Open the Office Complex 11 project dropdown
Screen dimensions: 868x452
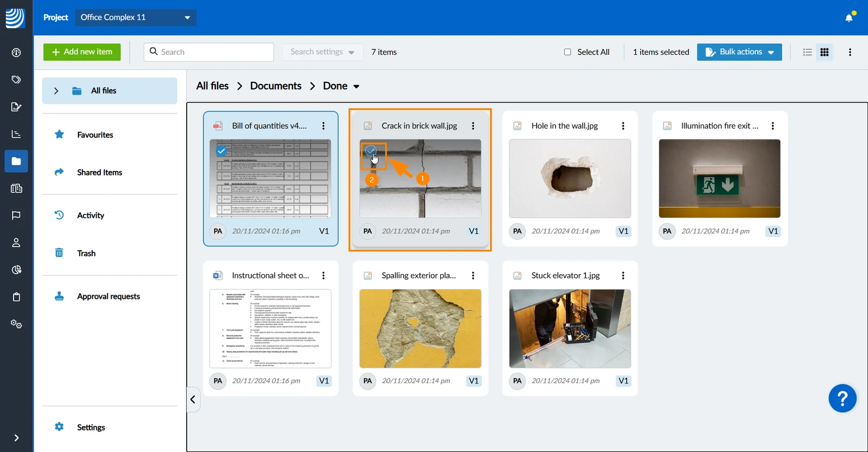click(x=136, y=17)
